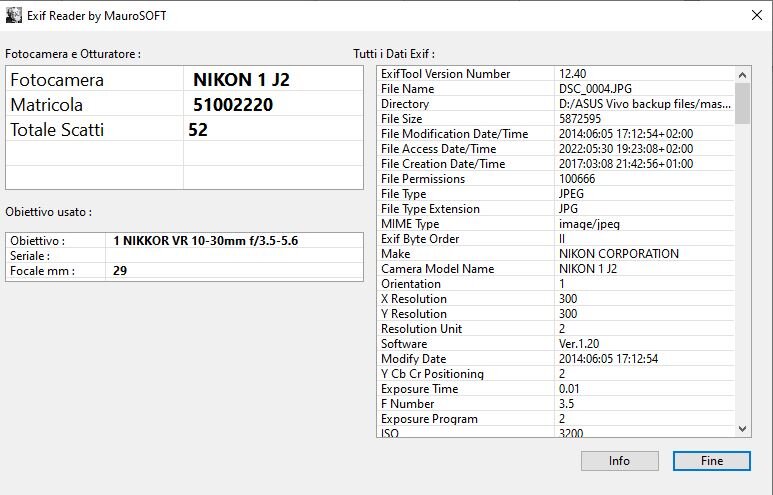Image resolution: width=773 pixels, height=495 pixels.
Task: Click the Directory path D:/ASUS Vivo backup
Action: (x=644, y=104)
